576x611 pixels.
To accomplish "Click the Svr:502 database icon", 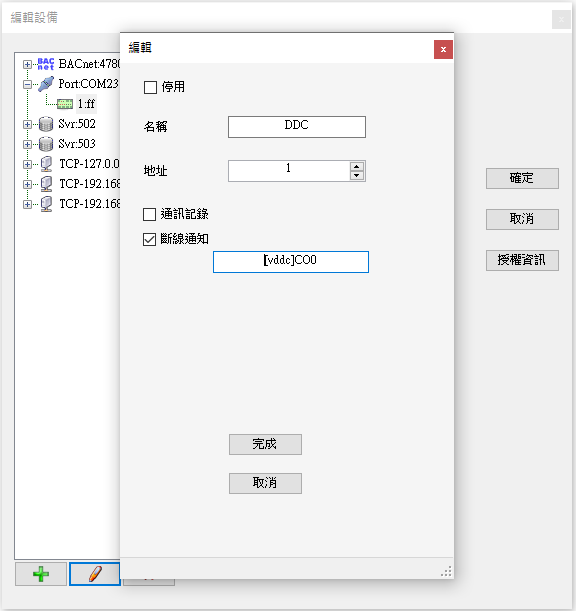I will tap(46, 124).
